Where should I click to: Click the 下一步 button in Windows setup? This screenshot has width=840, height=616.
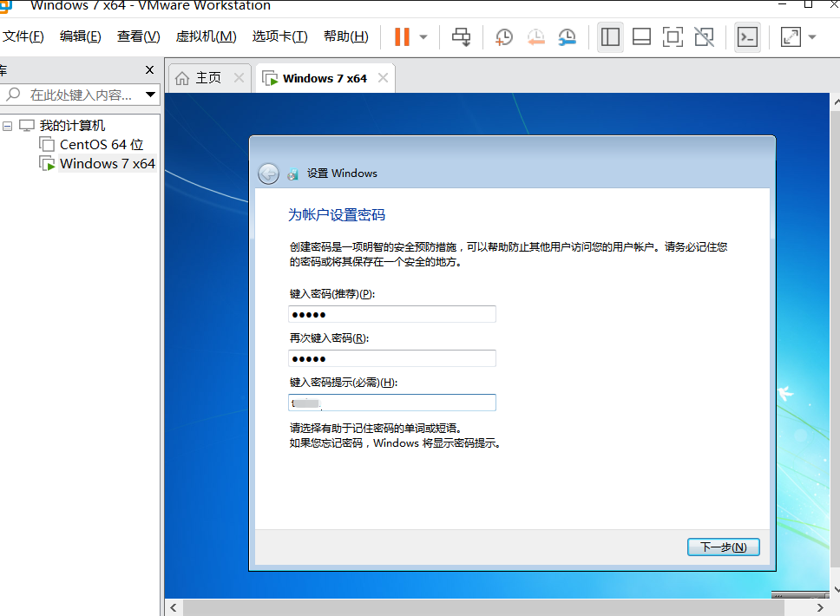[723, 547]
